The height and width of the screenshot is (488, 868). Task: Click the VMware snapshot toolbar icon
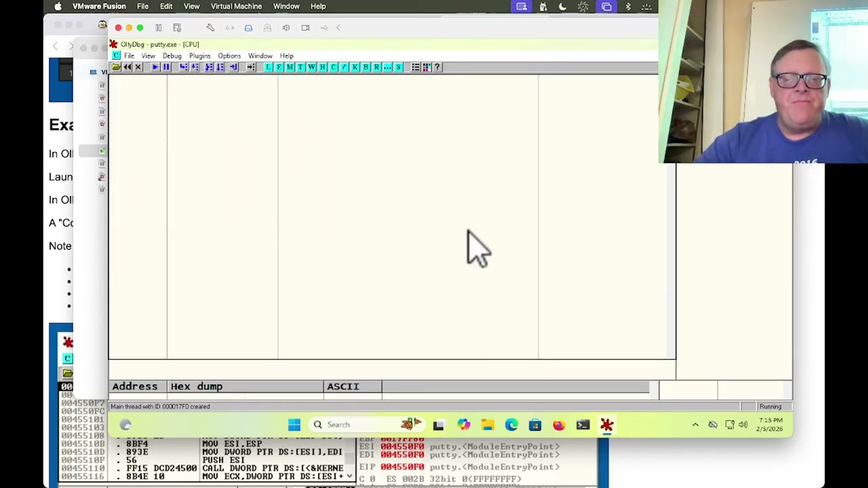click(x=177, y=28)
